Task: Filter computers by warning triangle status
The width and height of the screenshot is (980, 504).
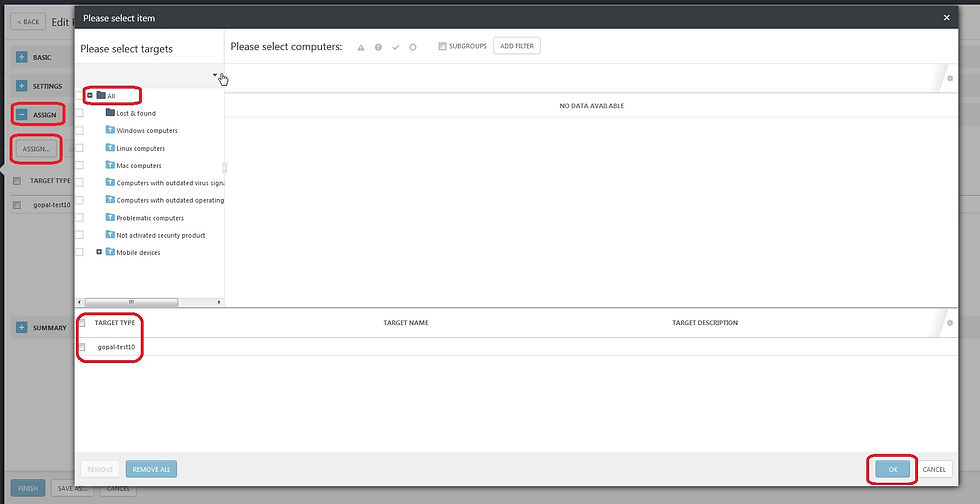Action: click(x=361, y=48)
